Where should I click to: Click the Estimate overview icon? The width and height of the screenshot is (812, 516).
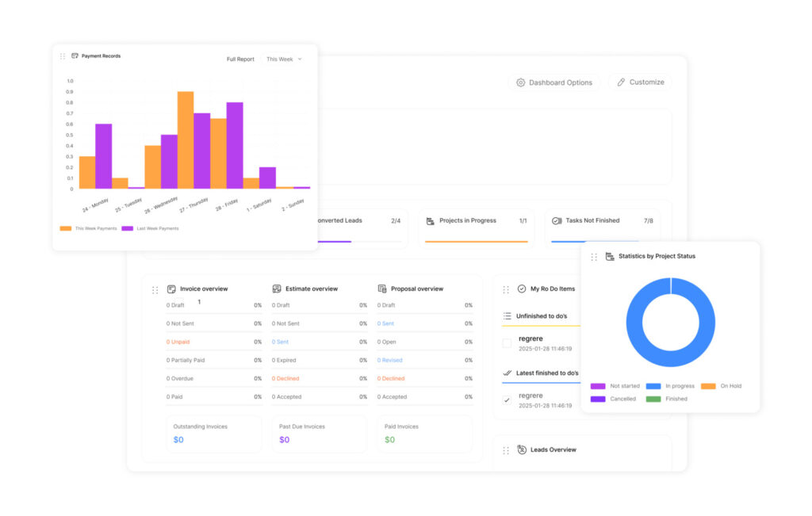coord(277,289)
